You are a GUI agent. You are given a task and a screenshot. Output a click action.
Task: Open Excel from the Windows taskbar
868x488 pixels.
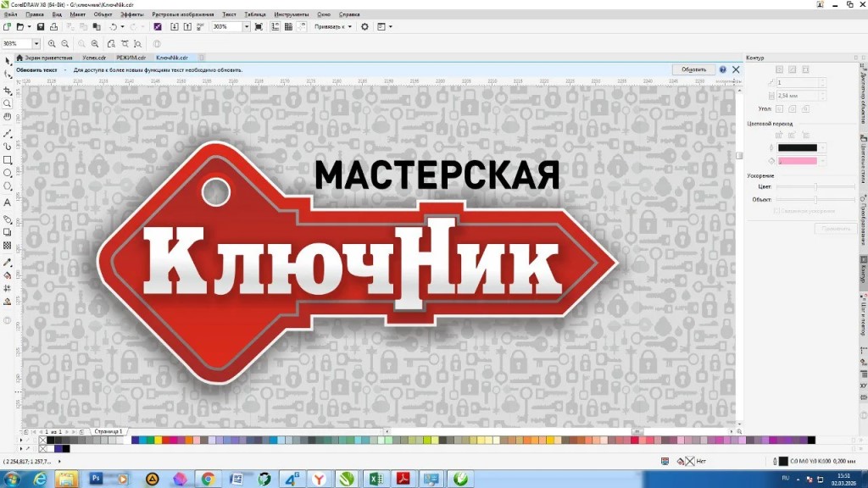[374, 479]
